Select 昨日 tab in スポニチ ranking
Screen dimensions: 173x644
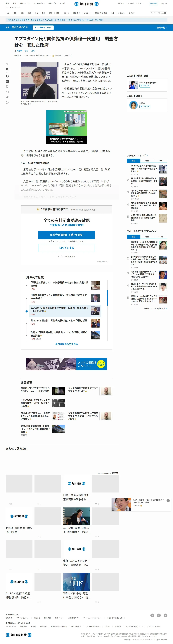(x=147, y=237)
